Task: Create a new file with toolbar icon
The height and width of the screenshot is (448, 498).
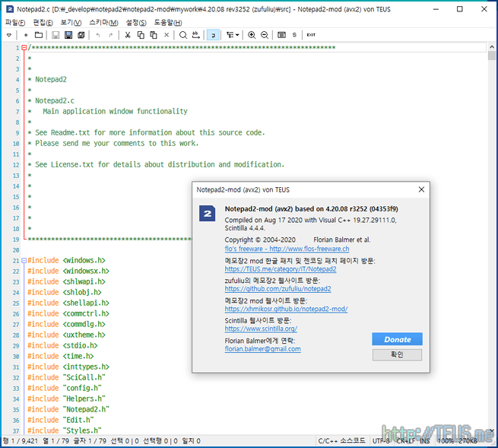Action: [x=26, y=35]
